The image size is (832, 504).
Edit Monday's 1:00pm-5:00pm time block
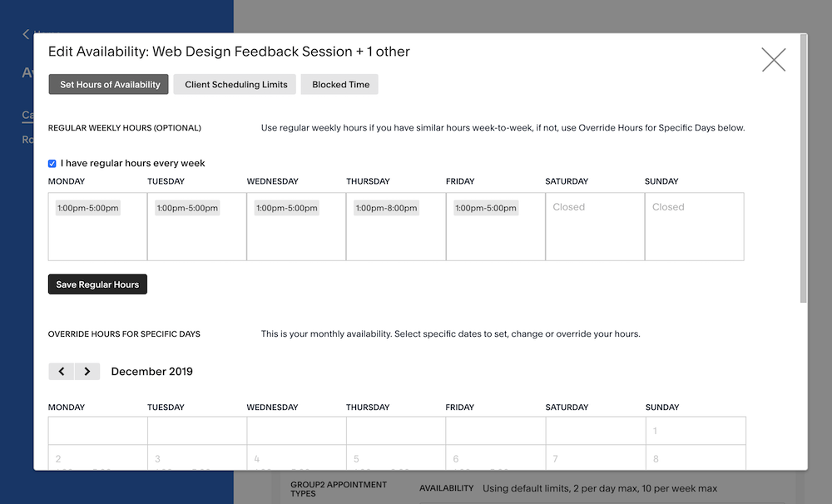tap(87, 207)
